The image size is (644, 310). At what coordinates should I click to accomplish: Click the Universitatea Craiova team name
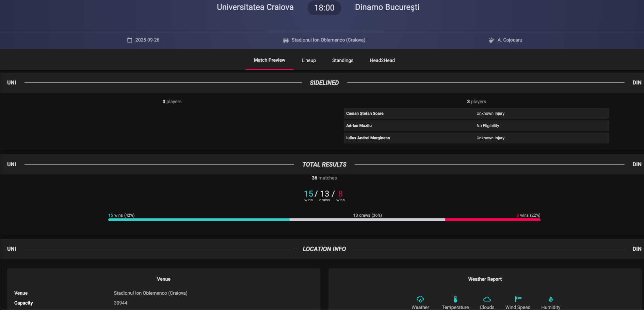255,7
